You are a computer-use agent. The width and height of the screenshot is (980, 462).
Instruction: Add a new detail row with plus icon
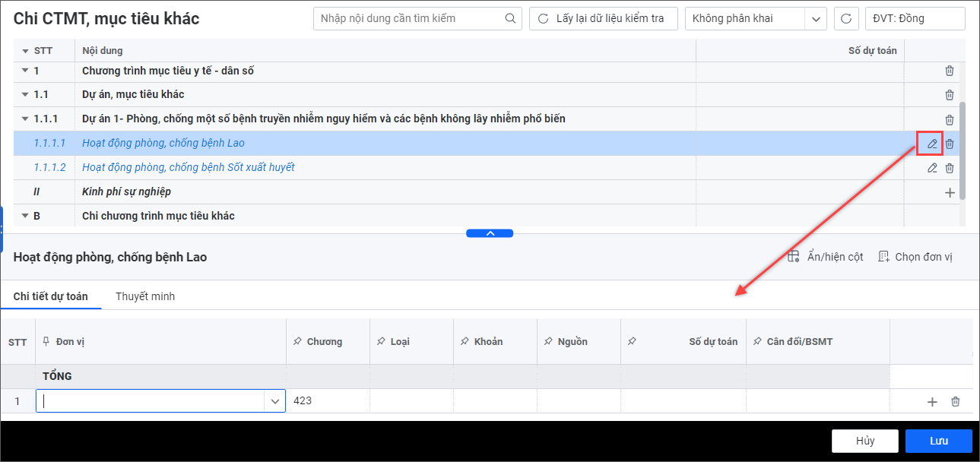pyautogui.click(x=932, y=402)
